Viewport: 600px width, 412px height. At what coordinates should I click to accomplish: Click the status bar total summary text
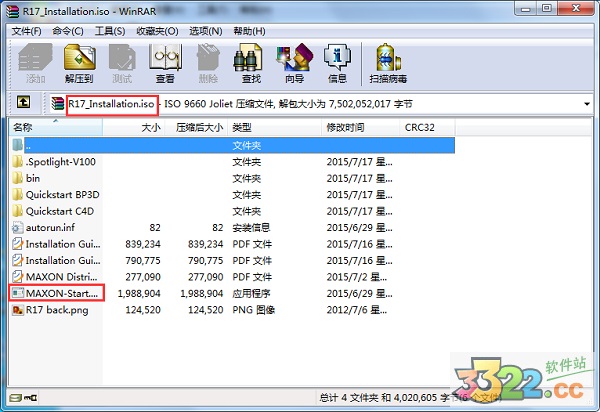click(x=410, y=398)
